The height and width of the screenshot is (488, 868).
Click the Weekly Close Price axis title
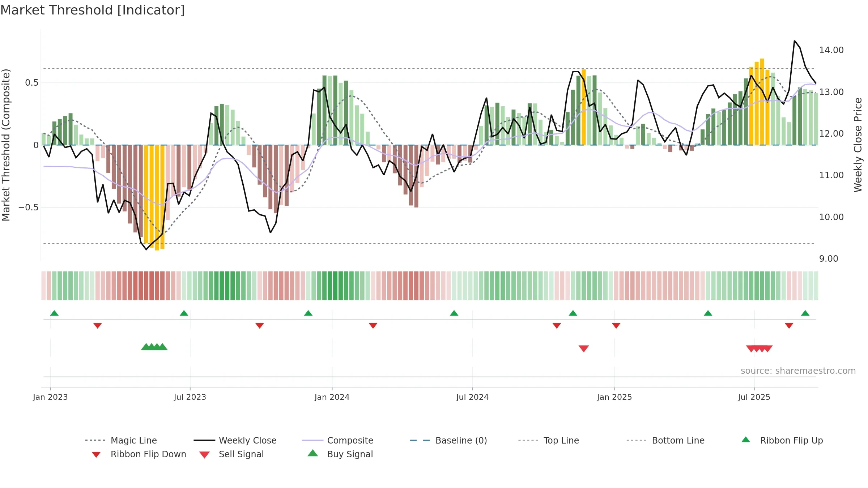coord(858,145)
